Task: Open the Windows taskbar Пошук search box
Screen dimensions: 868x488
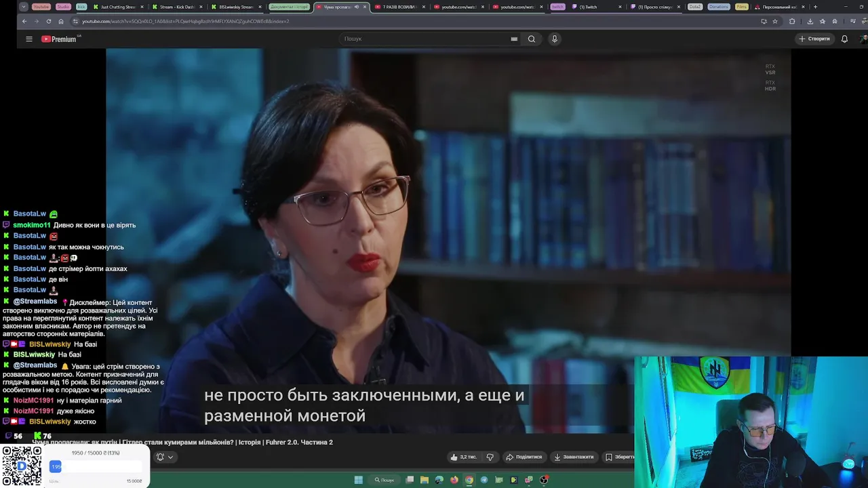Action: [x=384, y=480]
